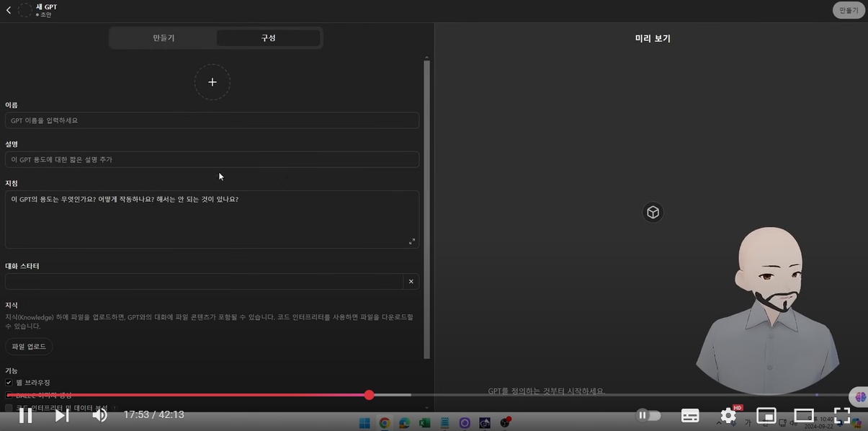The height and width of the screenshot is (431, 868).
Task: Click the config panel vertical scrollbar
Action: point(426,209)
